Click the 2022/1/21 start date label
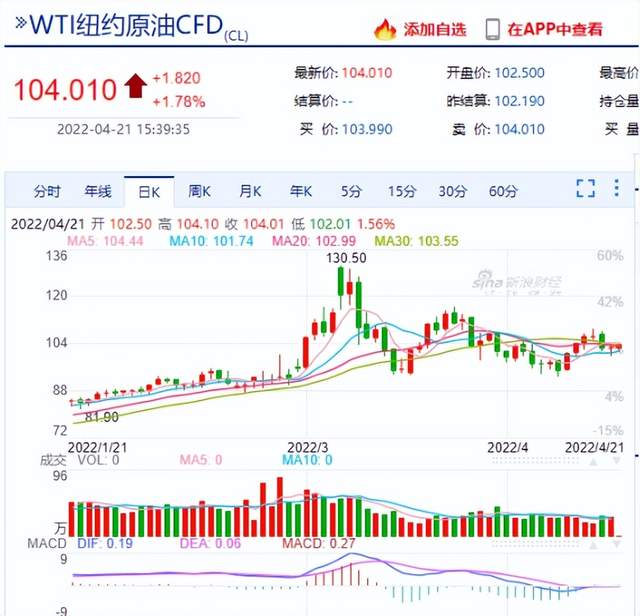 point(97,447)
